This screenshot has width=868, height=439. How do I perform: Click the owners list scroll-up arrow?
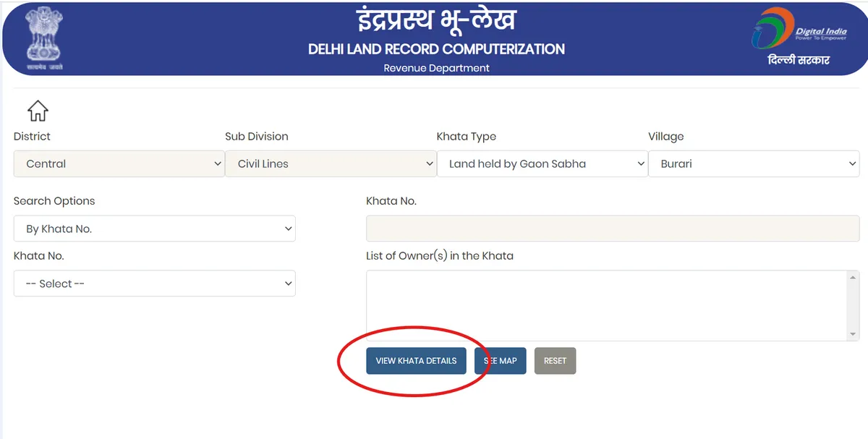pyautogui.click(x=854, y=278)
